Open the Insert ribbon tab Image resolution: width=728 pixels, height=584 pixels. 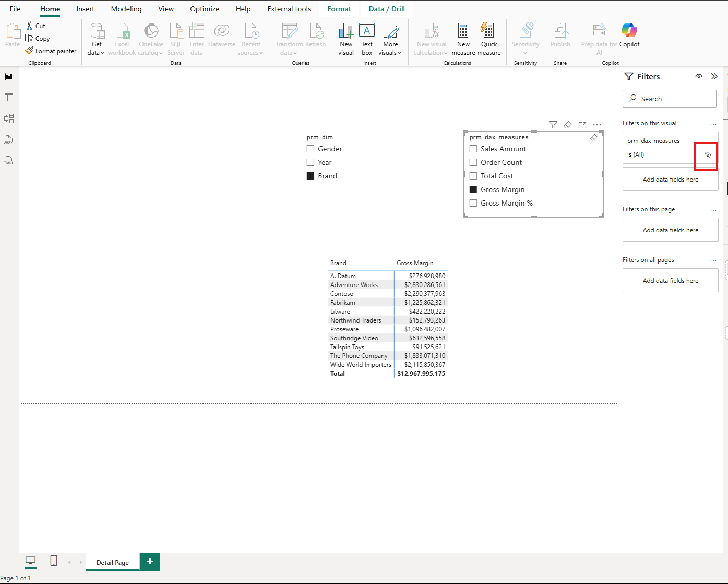point(86,9)
